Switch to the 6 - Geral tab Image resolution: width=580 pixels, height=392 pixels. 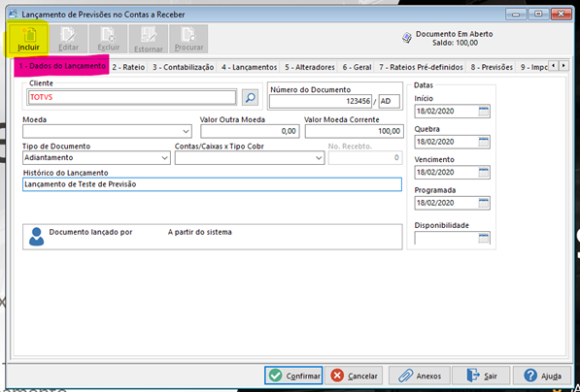(x=357, y=67)
